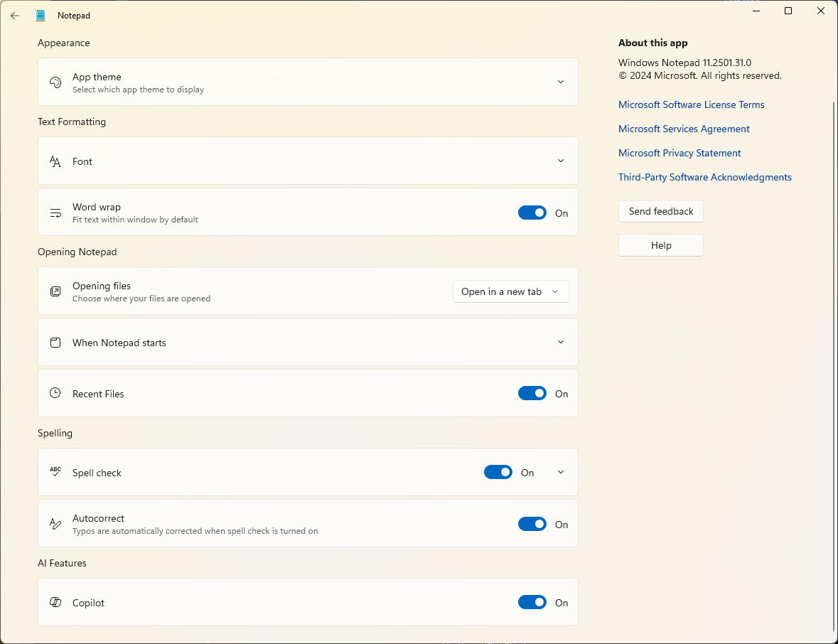The image size is (838, 644).
Task: Click the Send feedback button
Action: click(x=660, y=211)
